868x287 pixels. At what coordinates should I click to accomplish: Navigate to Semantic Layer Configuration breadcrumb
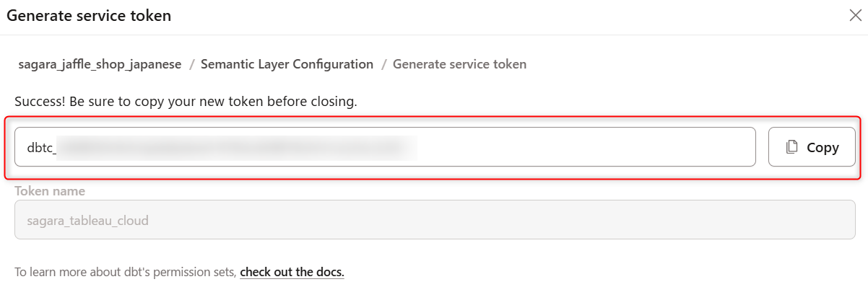click(287, 64)
